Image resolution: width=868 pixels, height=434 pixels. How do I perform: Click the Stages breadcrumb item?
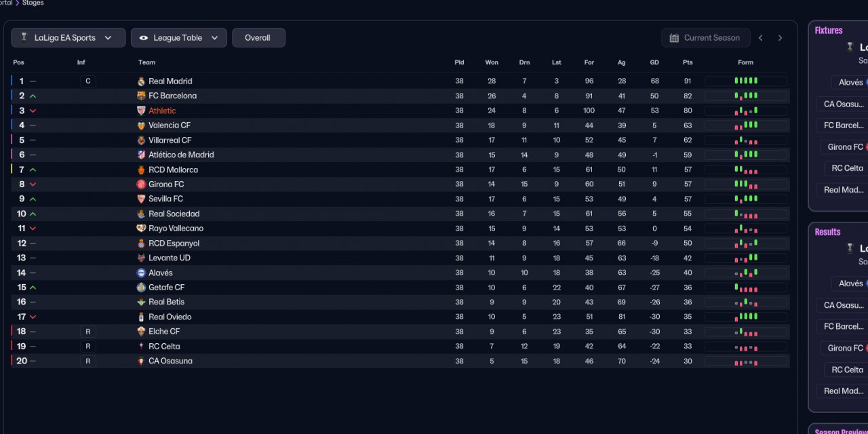pyautogui.click(x=33, y=3)
